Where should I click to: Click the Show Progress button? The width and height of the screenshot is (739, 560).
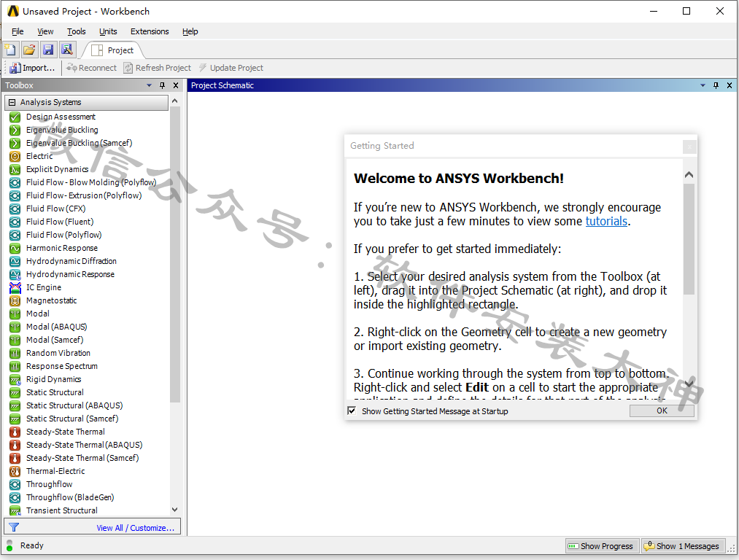pyautogui.click(x=601, y=546)
